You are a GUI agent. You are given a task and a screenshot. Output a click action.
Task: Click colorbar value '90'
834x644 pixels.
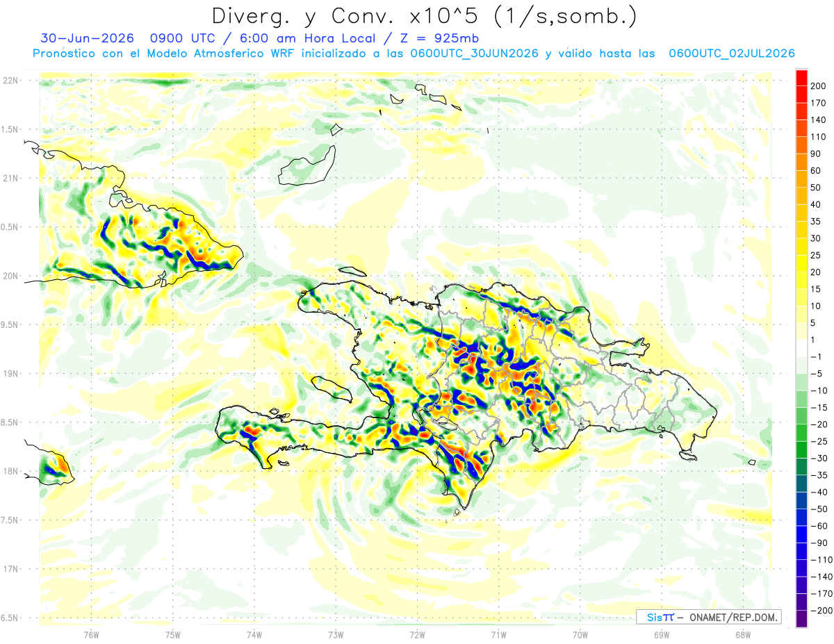815,154
